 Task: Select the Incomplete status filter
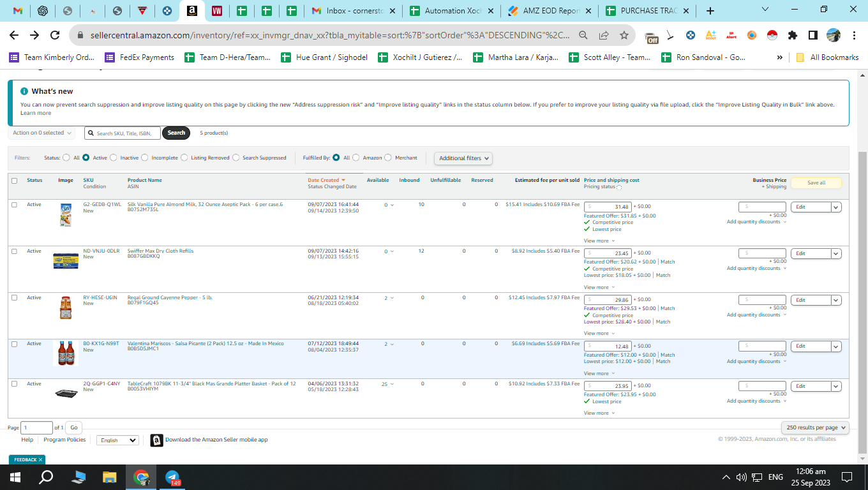pos(145,158)
